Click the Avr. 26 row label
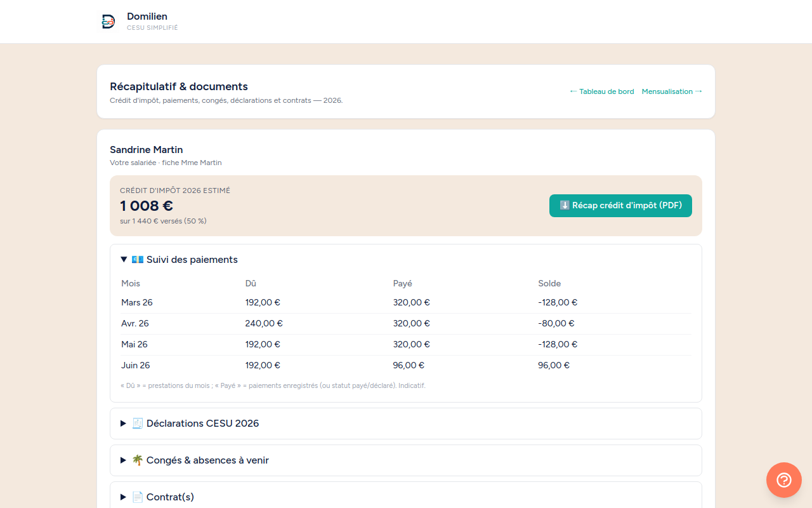This screenshot has height=508, width=812. 135,323
